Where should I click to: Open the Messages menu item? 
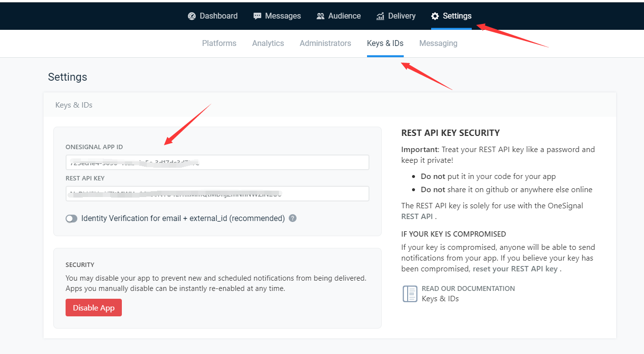click(277, 16)
